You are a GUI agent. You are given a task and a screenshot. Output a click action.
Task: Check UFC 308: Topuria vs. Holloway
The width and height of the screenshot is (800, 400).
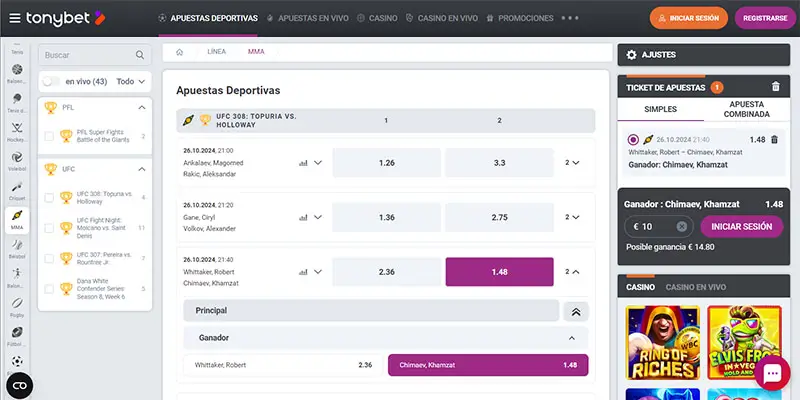point(49,198)
